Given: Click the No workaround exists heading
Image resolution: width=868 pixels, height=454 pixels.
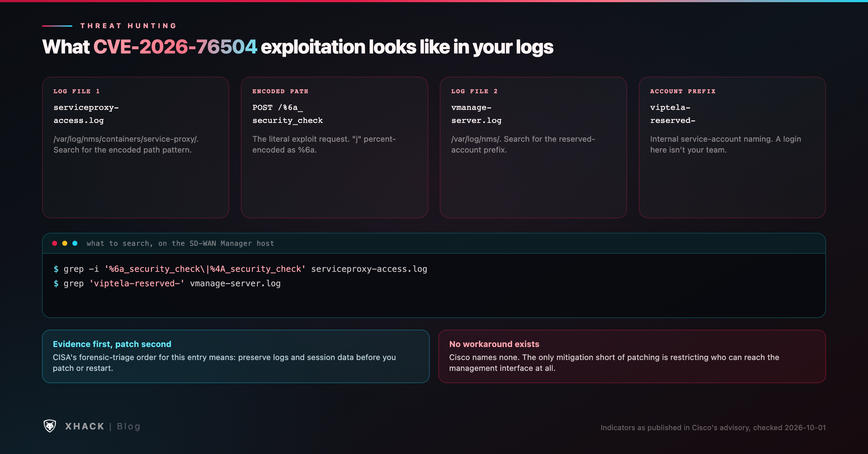Looking at the screenshot, I should click(x=494, y=344).
